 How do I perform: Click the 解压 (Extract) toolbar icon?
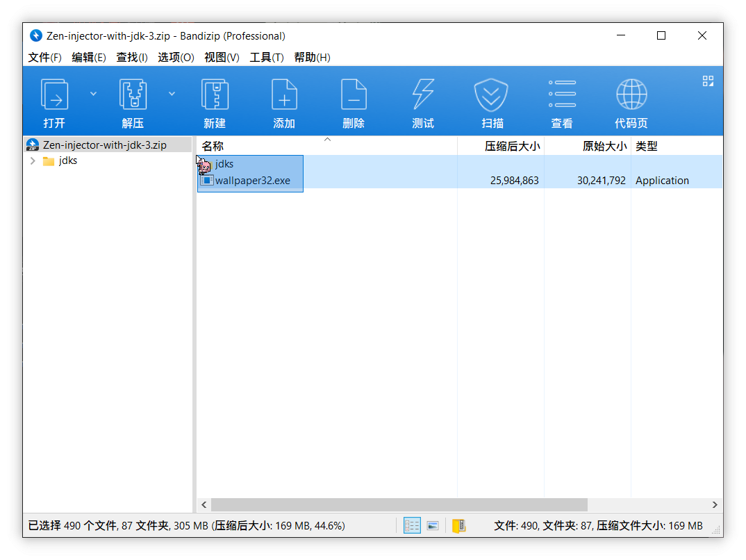tap(133, 94)
